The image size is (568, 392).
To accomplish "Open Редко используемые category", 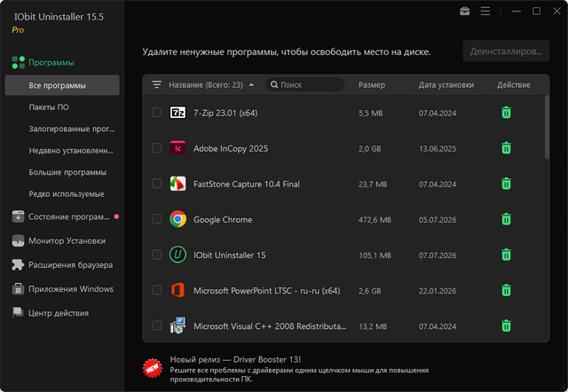I will click(x=67, y=194).
